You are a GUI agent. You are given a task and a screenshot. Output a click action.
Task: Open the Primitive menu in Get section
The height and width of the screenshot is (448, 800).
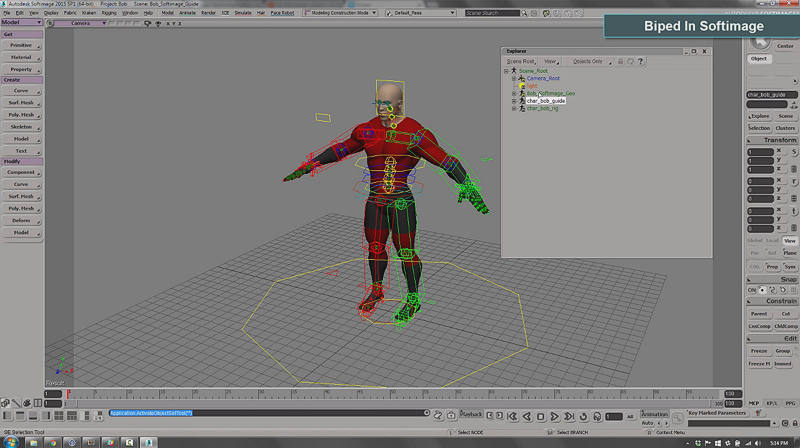[x=21, y=45]
